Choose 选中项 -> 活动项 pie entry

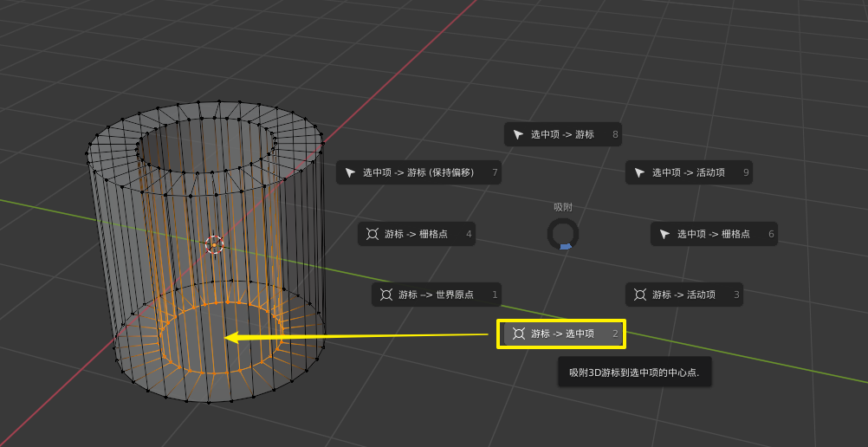coord(689,172)
